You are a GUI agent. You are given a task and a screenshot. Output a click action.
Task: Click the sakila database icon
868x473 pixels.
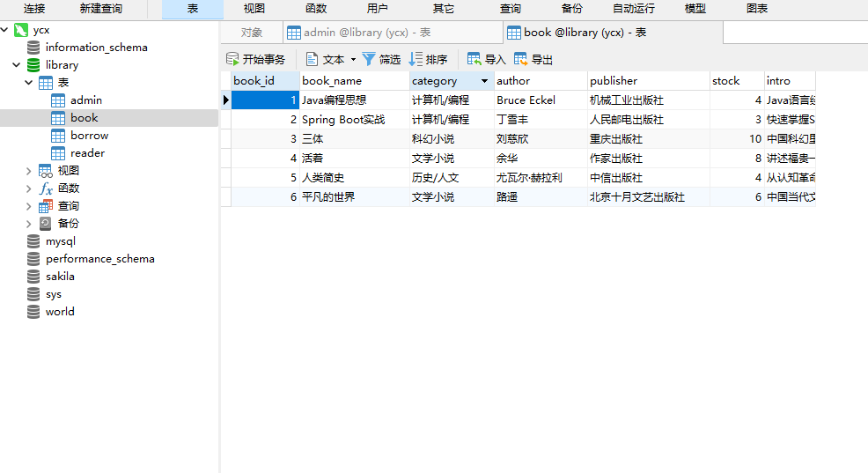click(33, 277)
